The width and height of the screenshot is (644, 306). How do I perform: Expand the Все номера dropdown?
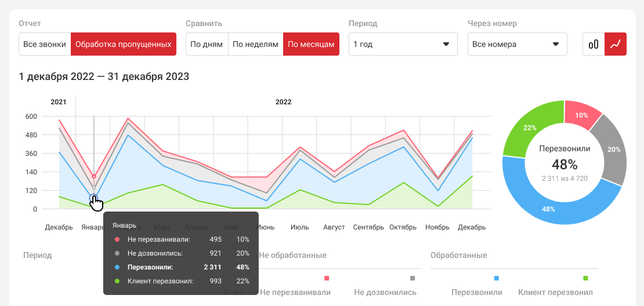(x=517, y=44)
